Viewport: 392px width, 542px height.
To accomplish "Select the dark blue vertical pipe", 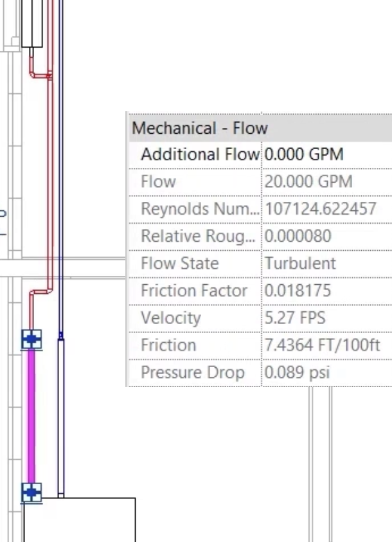I will pyautogui.click(x=61, y=166).
